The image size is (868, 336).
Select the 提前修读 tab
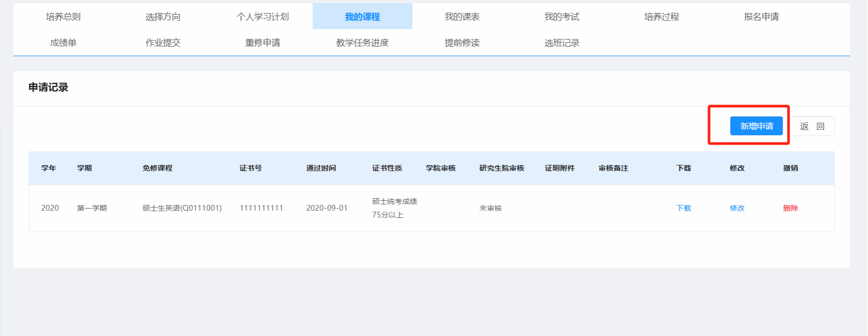462,43
